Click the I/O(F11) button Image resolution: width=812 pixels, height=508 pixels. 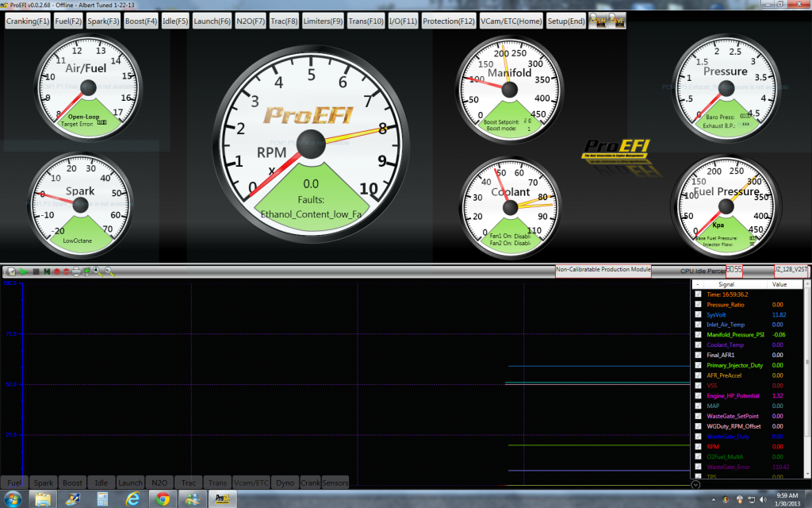(403, 21)
